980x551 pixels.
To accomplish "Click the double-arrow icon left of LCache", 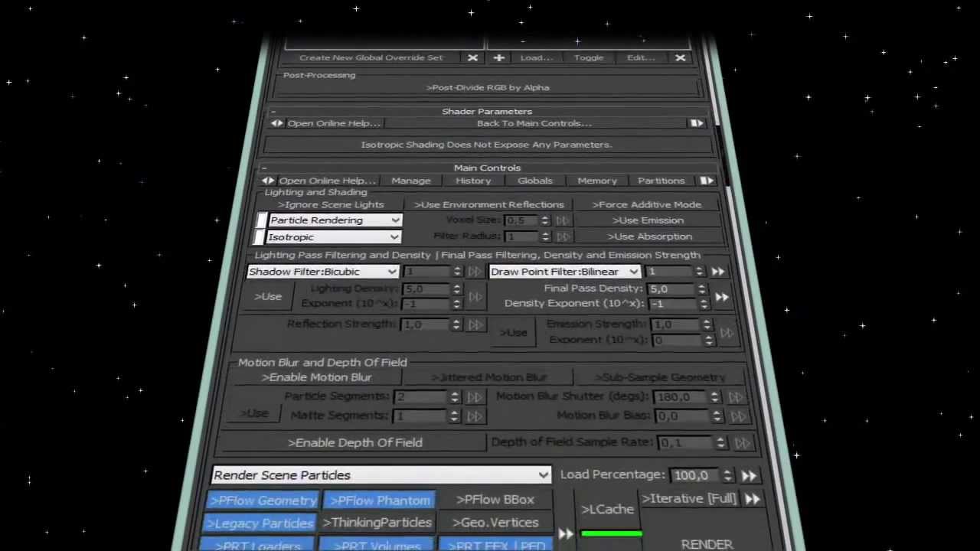I will tap(566, 534).
